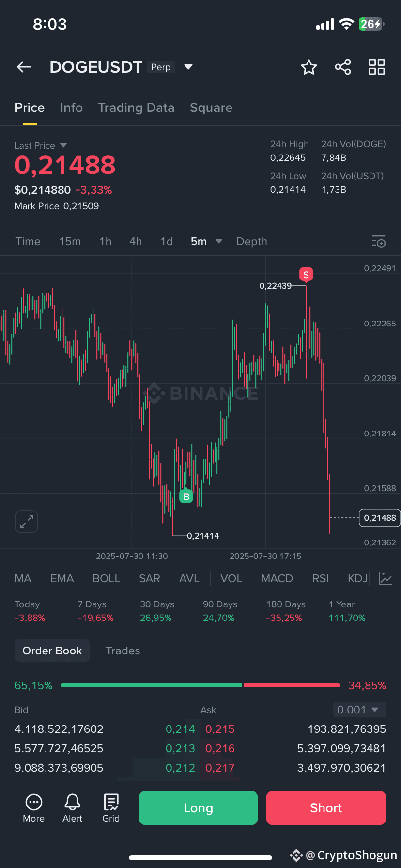Screen dimensions: 401x868
Task: Tap the Mark Price 0,21509 value
Action: click(x=81, y=206)
